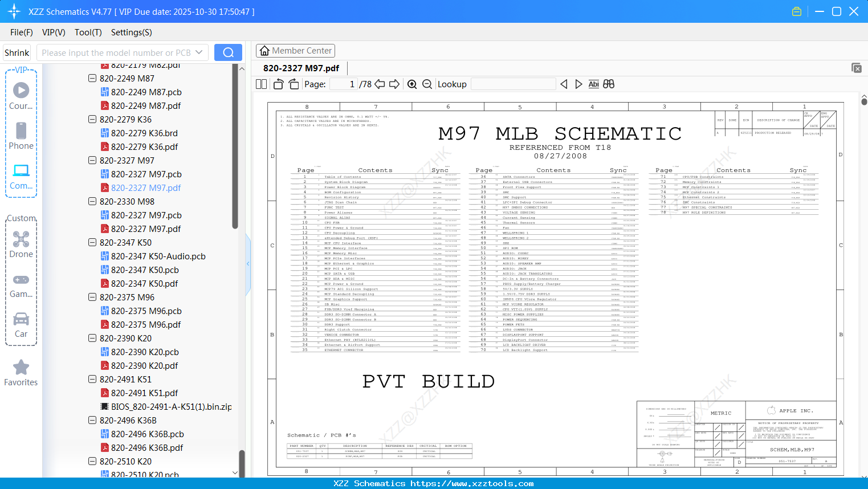Collapse the 820-2330 M98 folder
868x489 pixels.
(92, 202)
